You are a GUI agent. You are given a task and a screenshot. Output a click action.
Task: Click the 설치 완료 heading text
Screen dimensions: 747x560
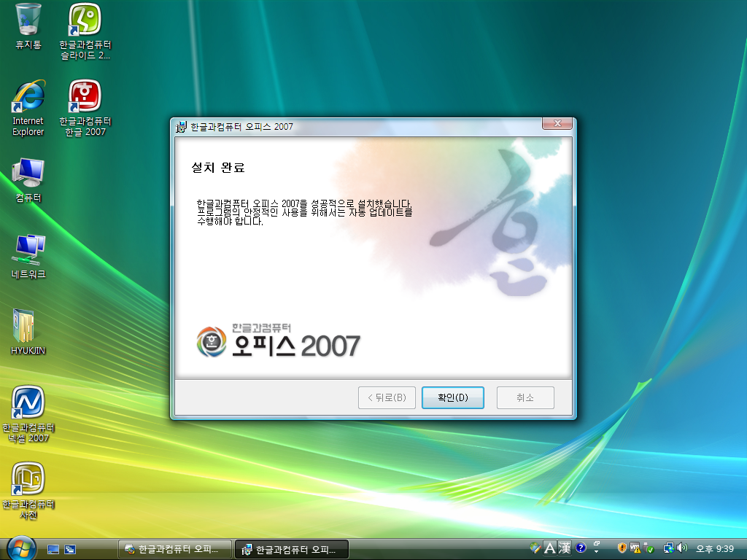point(217,168)
